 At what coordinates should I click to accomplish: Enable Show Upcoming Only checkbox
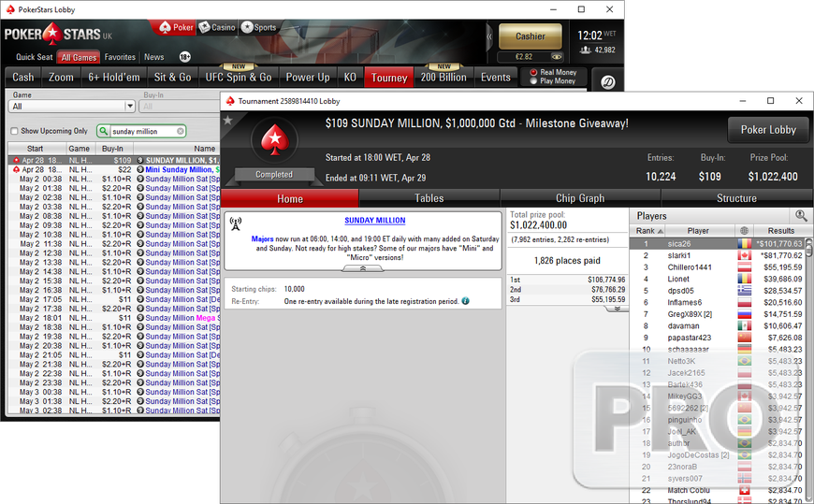coord(15,131)
